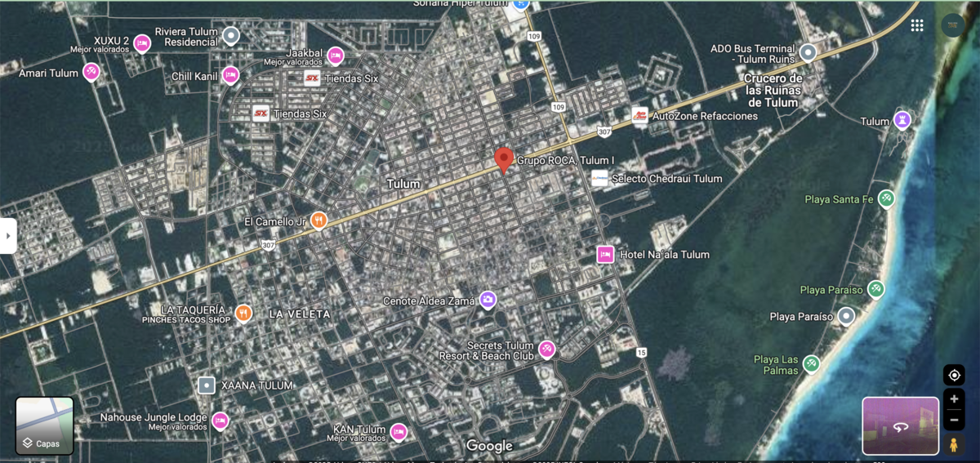Click the AutoZone Refacciones marker

coord(640,116)
